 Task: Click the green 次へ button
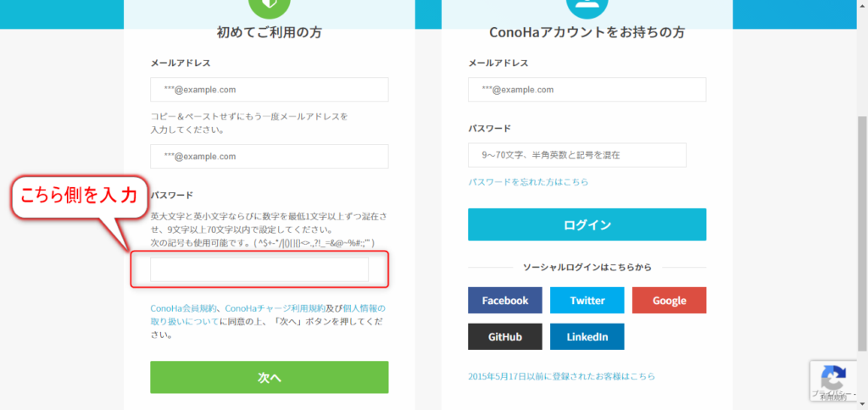point(269,377)
